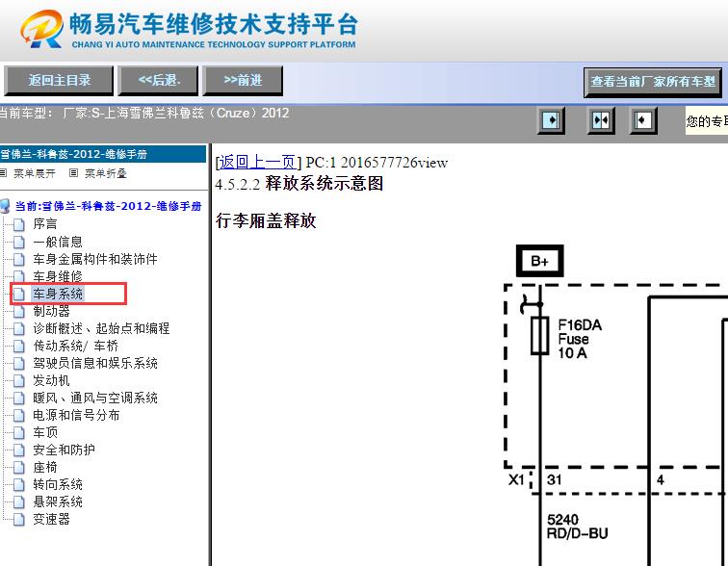This screenshot has width=728, height=566.
Task: Click the page icon beside 悬架系统
Action: coord(19,502)
